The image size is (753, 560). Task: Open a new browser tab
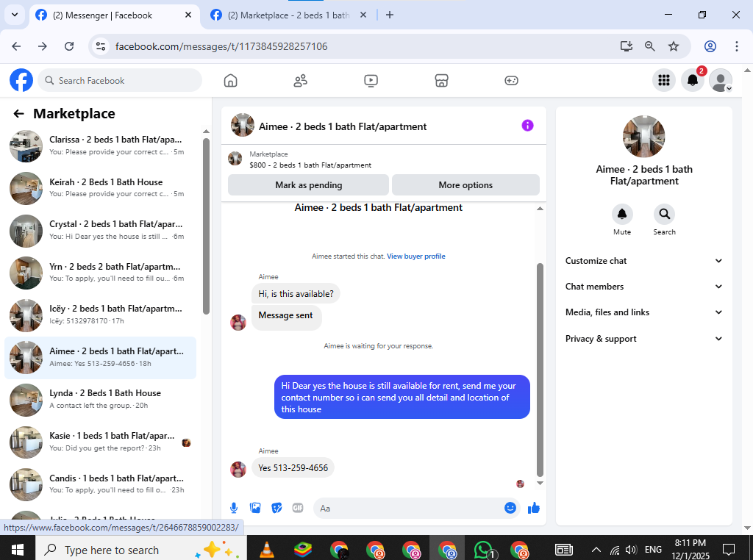(x=390, y=15)
